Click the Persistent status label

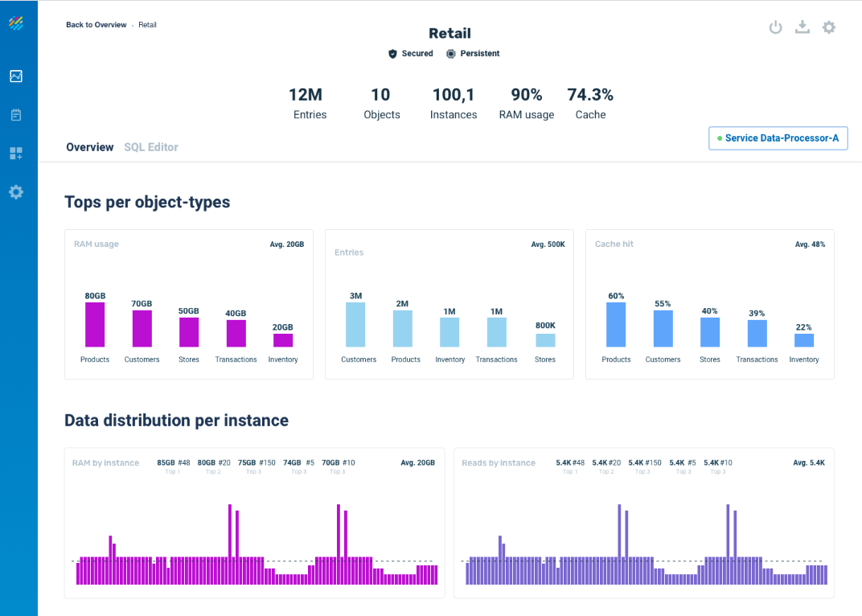(x=480, y=54)
